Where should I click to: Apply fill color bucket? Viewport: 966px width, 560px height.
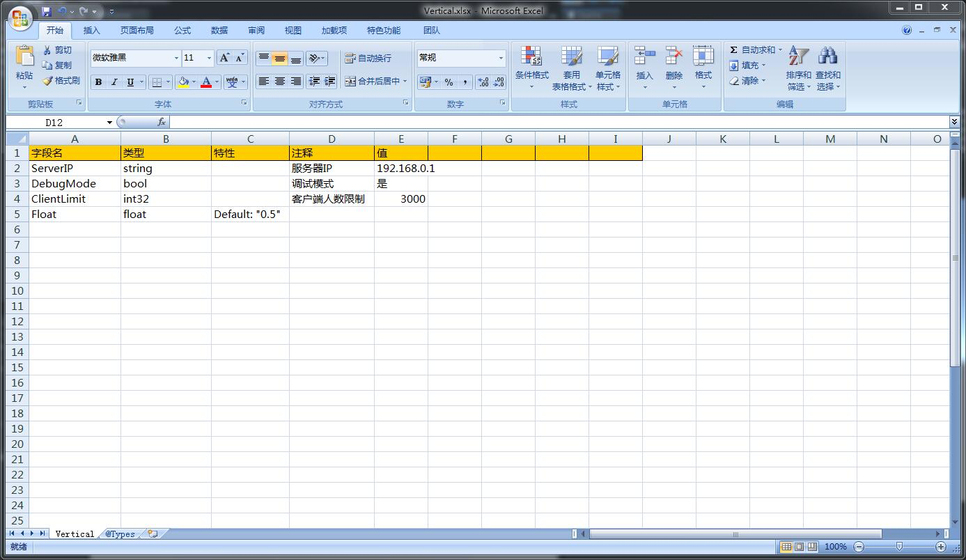pos(183,82)
